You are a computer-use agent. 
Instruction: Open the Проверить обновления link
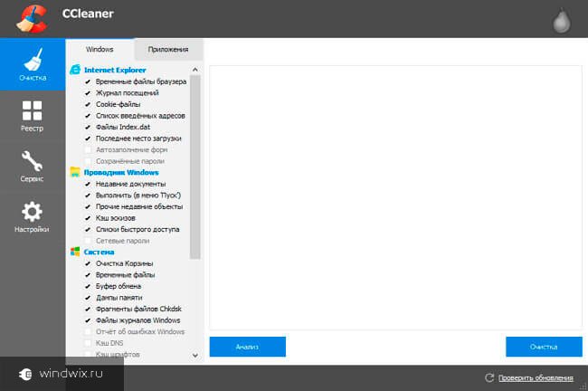click(536, 377)
